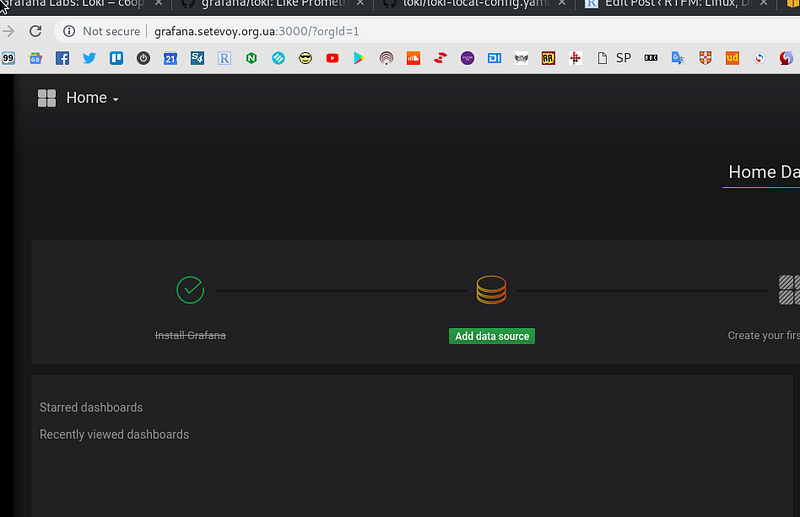Click the Add data source button

(x=492, y=336)
